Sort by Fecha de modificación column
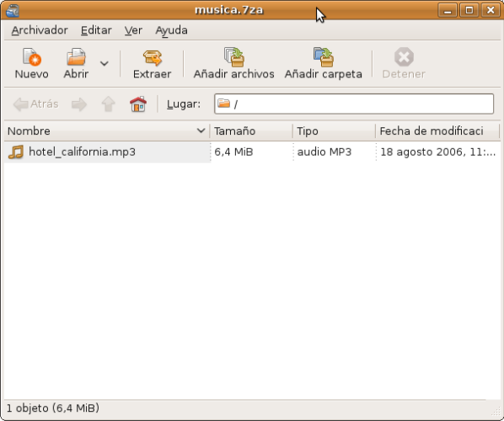504x421 pixels. 437,131
